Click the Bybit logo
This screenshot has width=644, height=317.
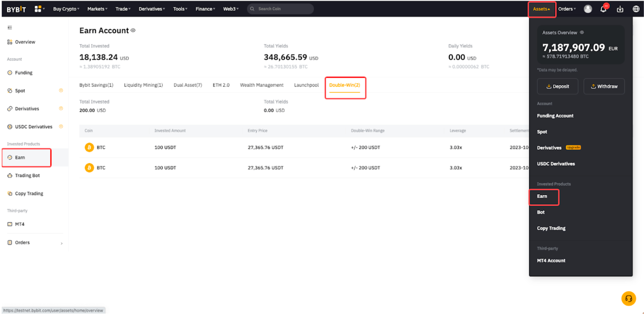pyautogui.click(x=16, y=9)
